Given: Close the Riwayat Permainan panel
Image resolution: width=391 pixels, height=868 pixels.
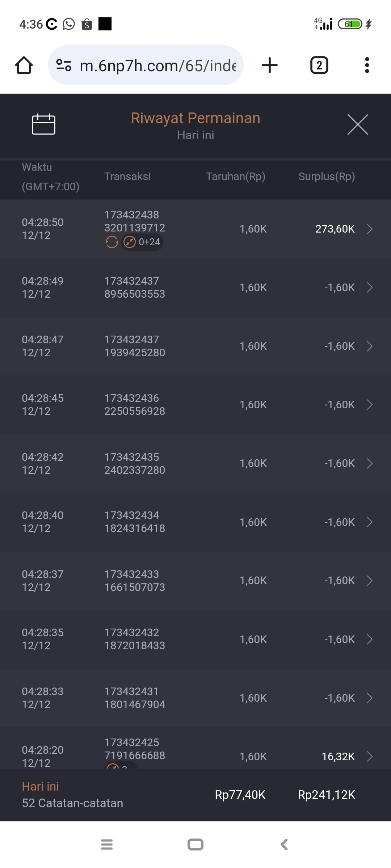Looking at the screenshot, I should pos(357,124).
